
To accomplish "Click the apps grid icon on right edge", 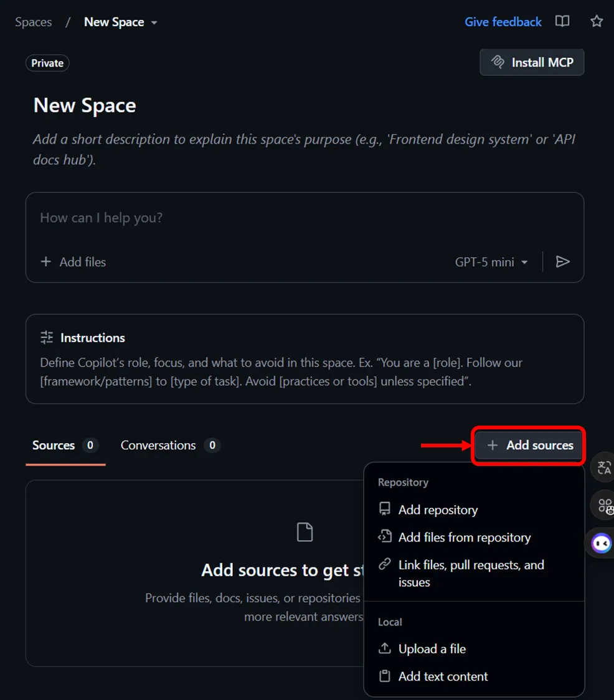I will (x=605, y=505).
